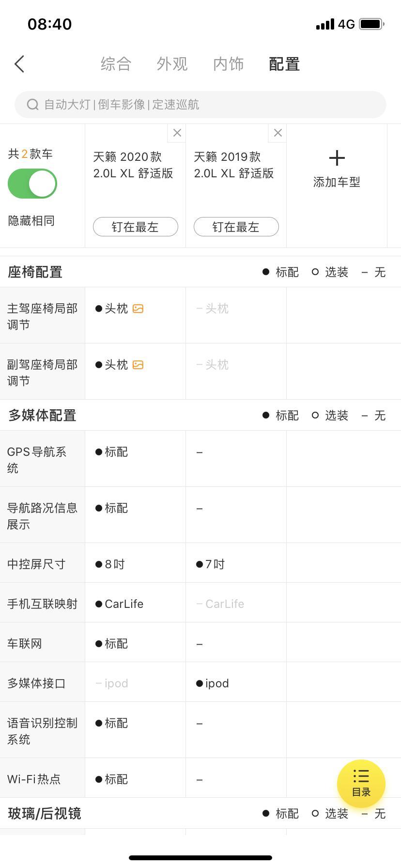View the passenger seat headrest image icon
The width and height of the screenshot is (401, 868).
click(x=138, y=365)
